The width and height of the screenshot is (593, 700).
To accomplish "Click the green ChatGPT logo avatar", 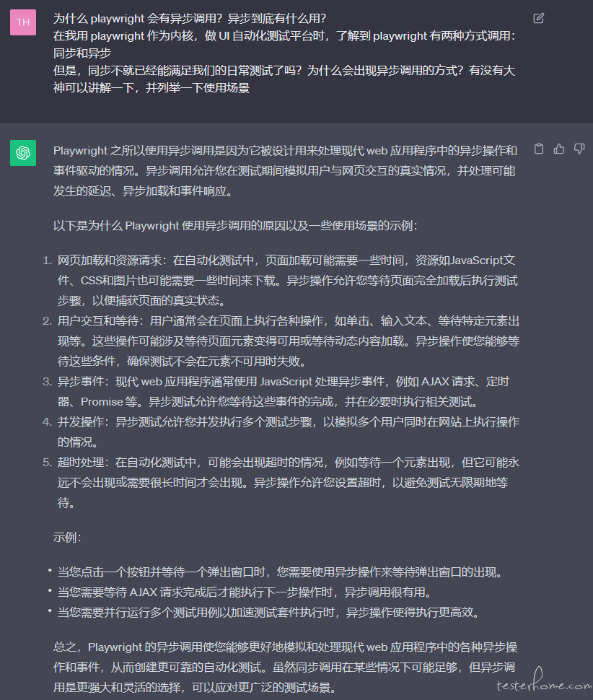I will tap(23, 153).
